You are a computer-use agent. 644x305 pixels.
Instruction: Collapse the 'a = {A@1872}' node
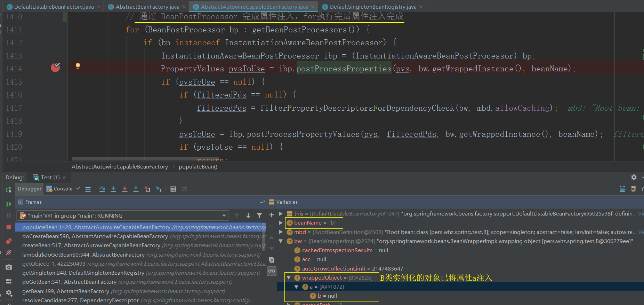(x=296, y=287)
